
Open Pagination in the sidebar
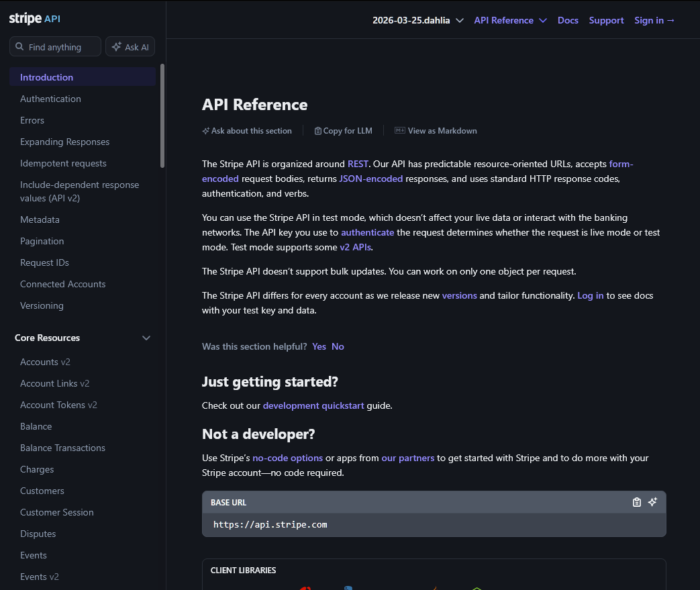(x=42, y=241)
